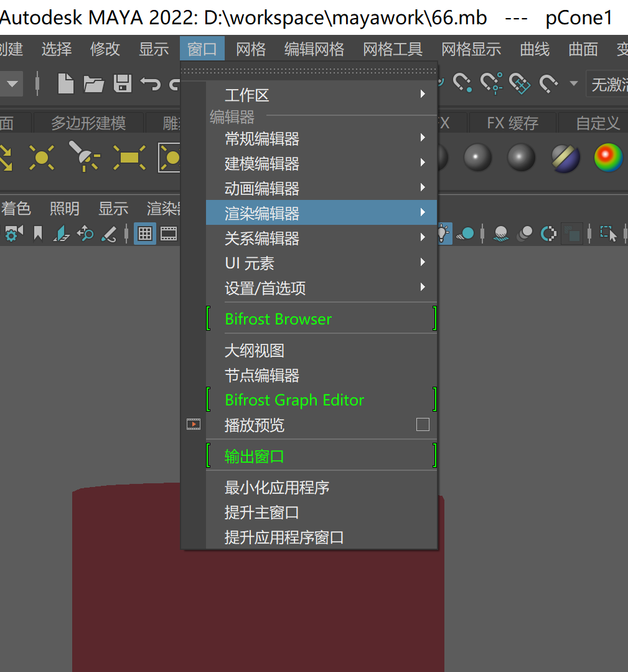Expand the 关系编辑器 submenu
The height and width of the screenshot is (672, 628).
click(x=321, y=238)
